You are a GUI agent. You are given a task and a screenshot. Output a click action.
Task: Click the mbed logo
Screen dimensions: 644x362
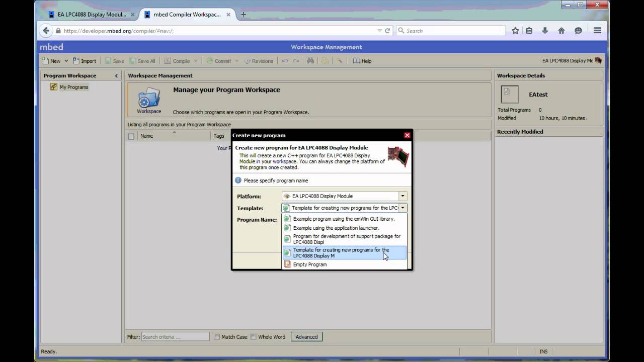click(x=52, y=47)
